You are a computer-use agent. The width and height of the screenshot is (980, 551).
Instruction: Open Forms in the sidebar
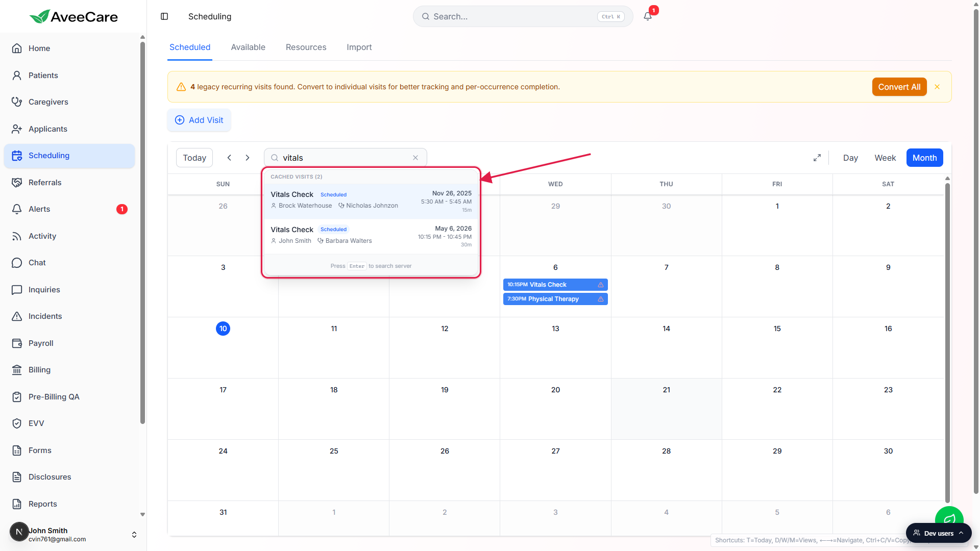(69, 450)
